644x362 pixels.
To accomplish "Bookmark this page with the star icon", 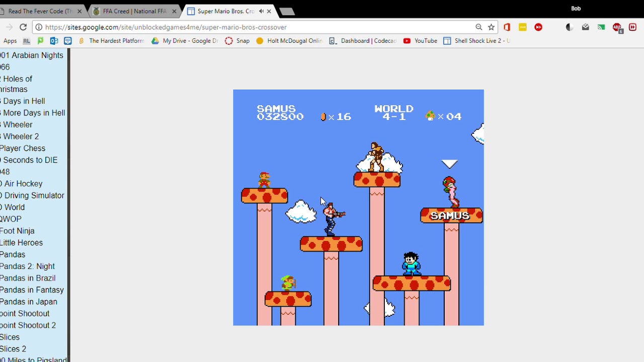I will click(x=492, y=27).
